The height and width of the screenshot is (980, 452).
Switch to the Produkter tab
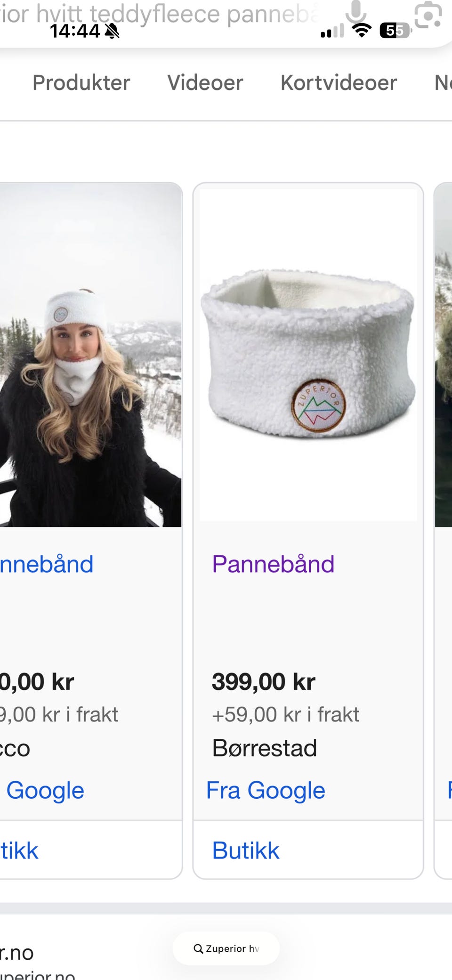point(81,83)
